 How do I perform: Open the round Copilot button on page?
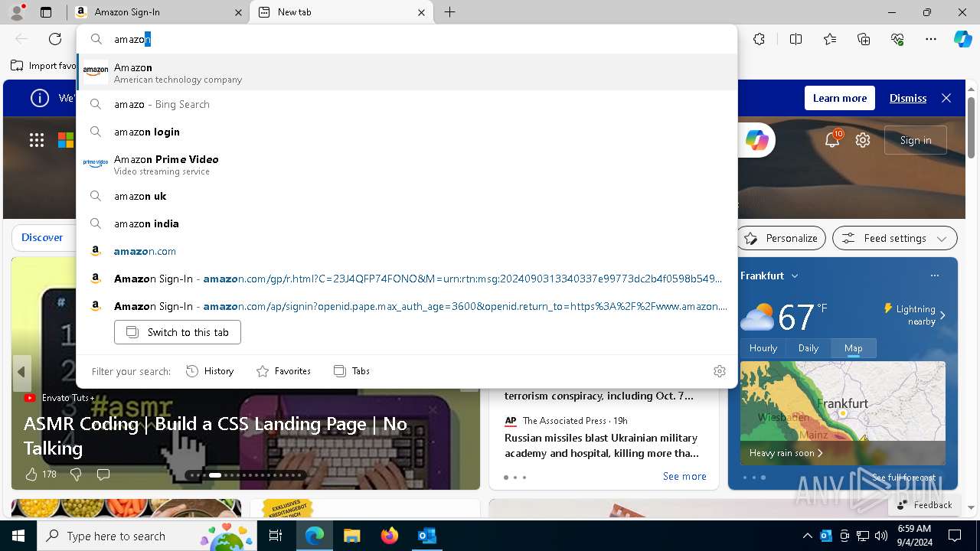click(x=757, y=140)
